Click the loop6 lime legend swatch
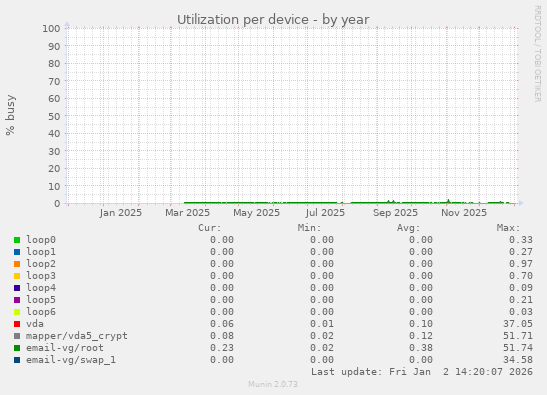Image resolution: width=547 pixels, height=395 pixels. click(x=17, y=312)
